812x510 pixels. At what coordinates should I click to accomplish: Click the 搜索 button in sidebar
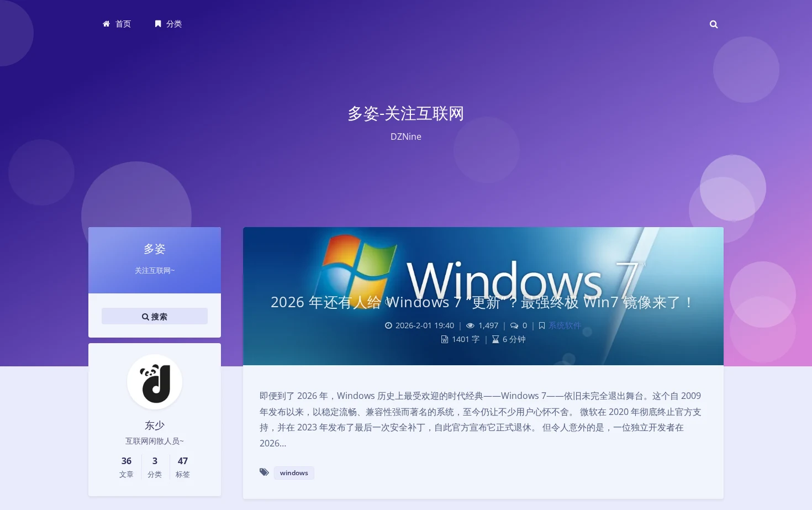point(155,316)
